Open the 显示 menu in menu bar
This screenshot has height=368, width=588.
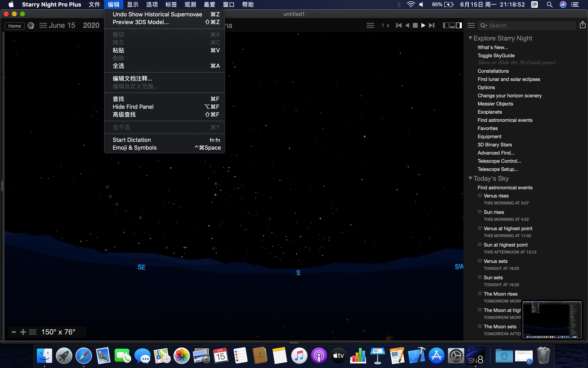133,4
